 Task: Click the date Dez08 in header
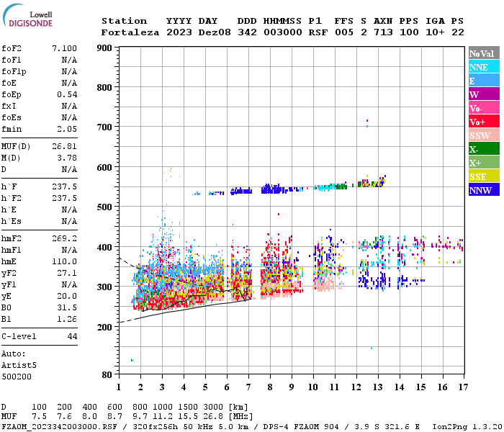tap(215, 32)
